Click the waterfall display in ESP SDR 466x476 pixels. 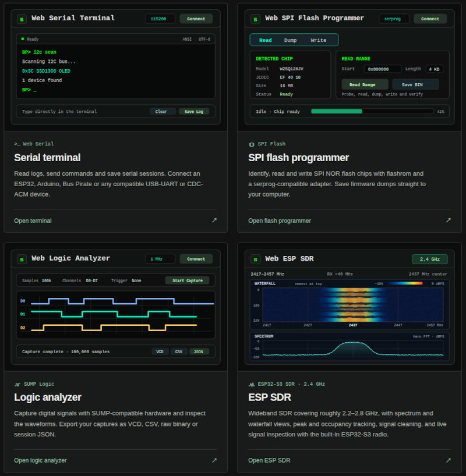pyautogui.click(x=352, y=305)
